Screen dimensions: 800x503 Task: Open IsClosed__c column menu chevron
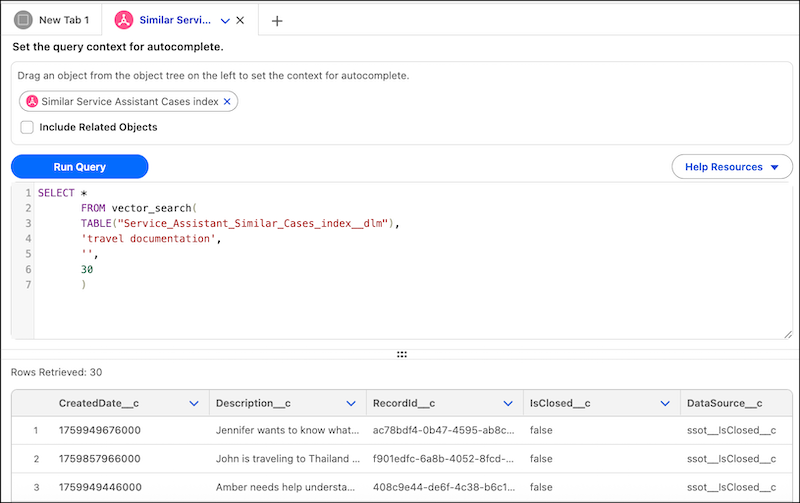point(665,404)
